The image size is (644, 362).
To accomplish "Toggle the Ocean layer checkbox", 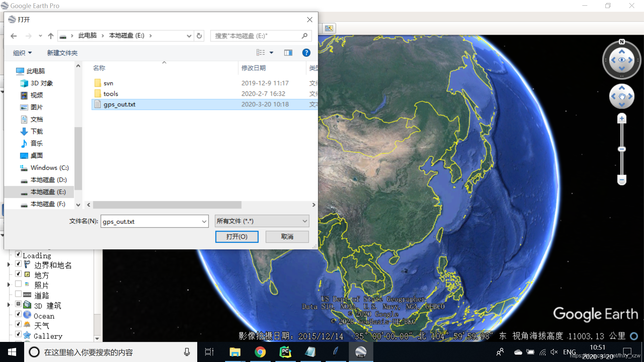I will 18,314.
